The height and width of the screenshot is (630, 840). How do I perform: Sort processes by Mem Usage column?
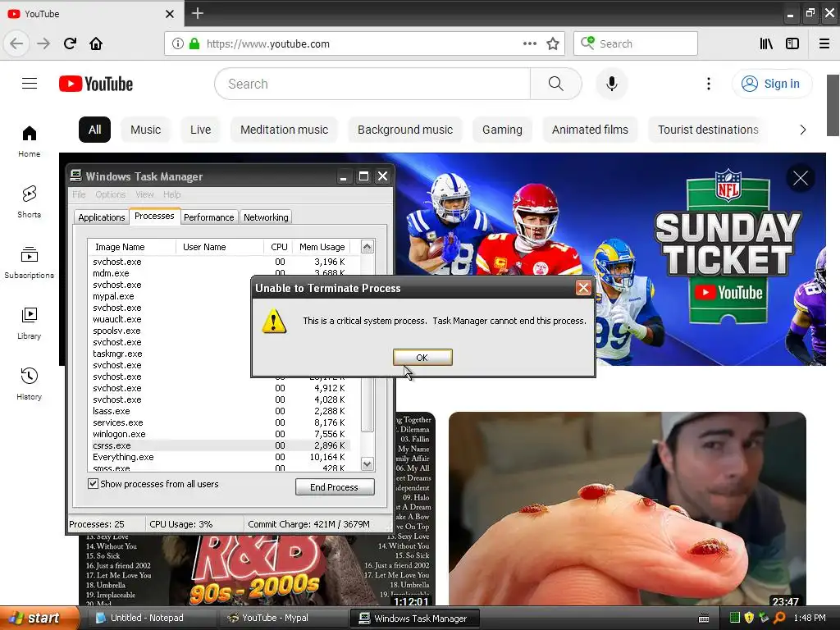pos(322,247)
